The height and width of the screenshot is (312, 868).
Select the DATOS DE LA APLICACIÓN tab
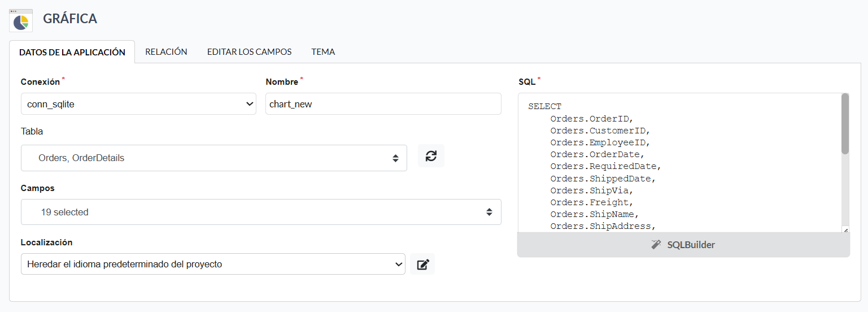point(72,52)
